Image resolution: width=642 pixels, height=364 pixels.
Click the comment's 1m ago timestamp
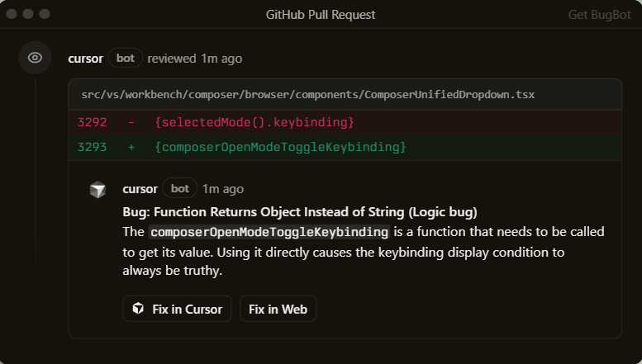click(223, 189)
